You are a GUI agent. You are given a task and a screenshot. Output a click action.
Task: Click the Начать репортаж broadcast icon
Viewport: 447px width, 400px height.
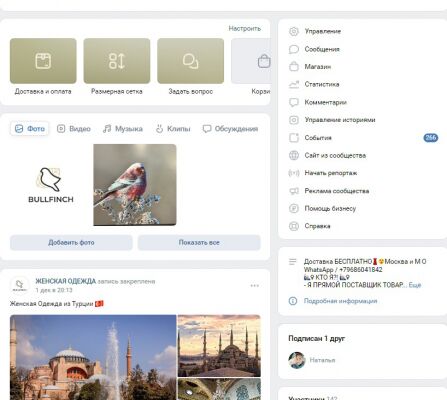[294, 173]
